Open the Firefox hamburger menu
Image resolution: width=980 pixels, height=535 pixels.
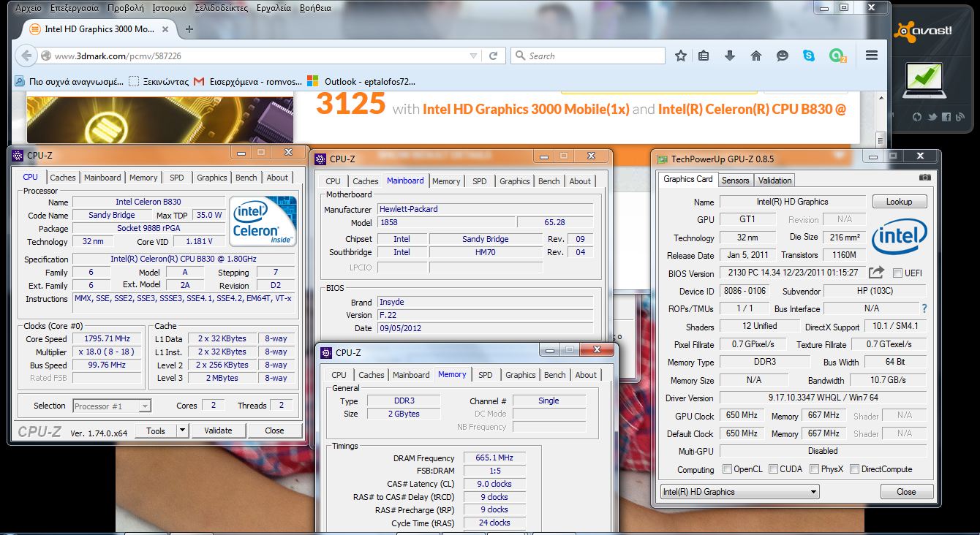[871, 56]
